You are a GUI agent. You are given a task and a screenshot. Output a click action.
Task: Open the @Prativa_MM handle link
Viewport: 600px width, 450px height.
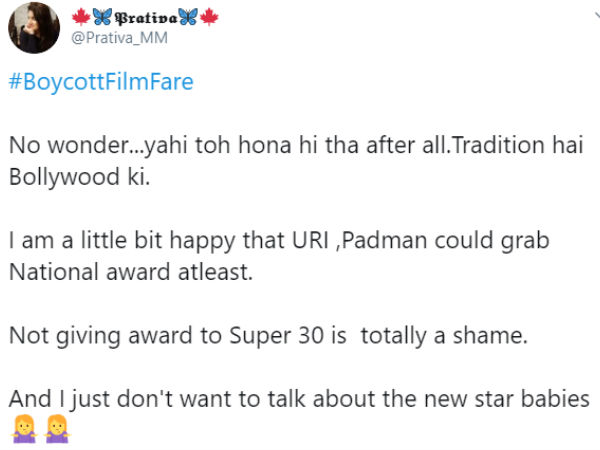[119, 38]
